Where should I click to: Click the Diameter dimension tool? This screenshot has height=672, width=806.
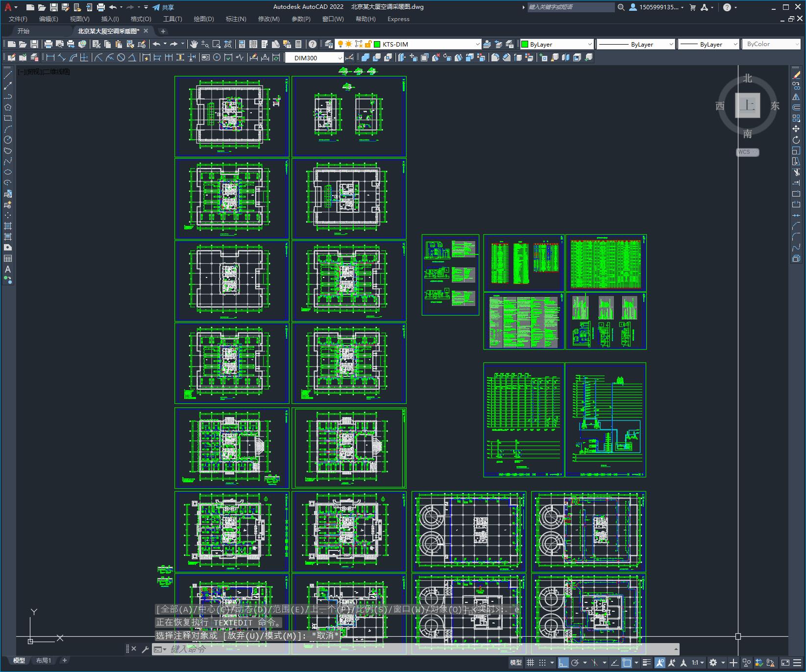click(121, 58)
